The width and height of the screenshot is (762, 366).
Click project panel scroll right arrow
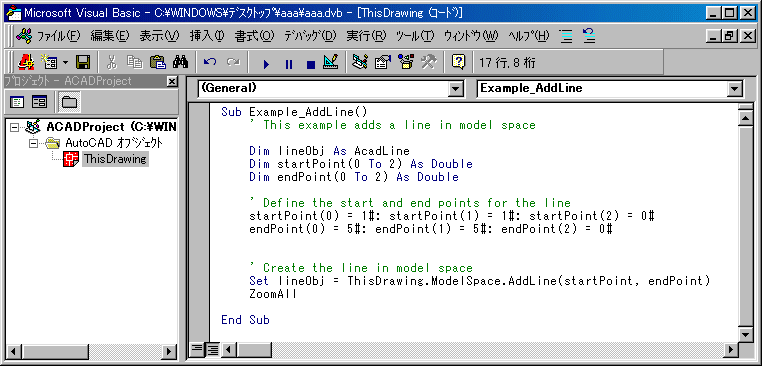(169, 351)
